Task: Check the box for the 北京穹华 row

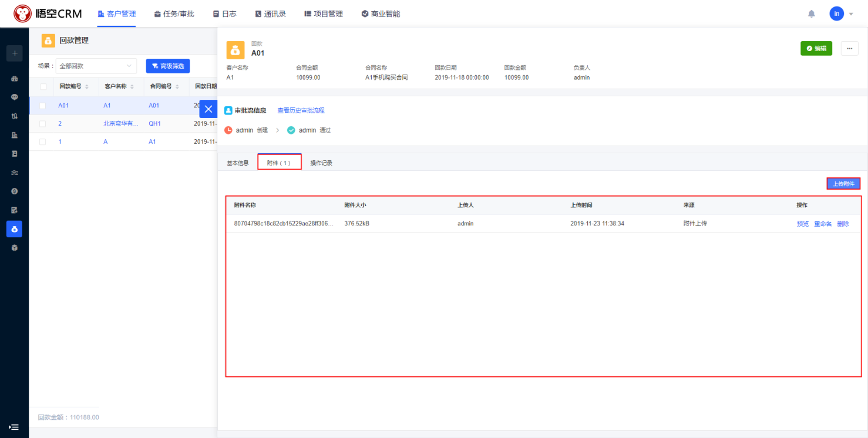Action: (x=43, y=124)
